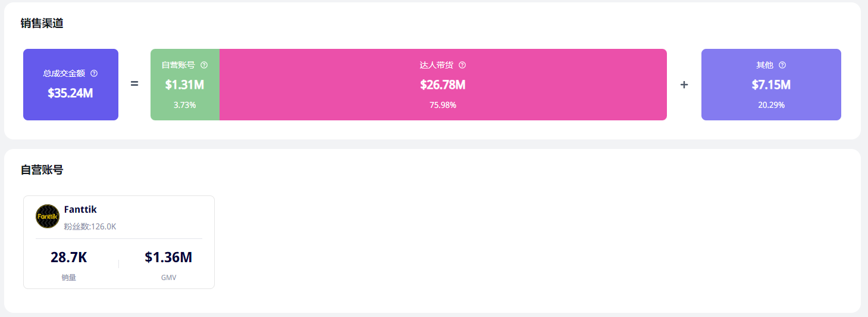Screen dimensions: 868x317
Task: Click help icon beside 总成交金额
Action: click(94, 73)
